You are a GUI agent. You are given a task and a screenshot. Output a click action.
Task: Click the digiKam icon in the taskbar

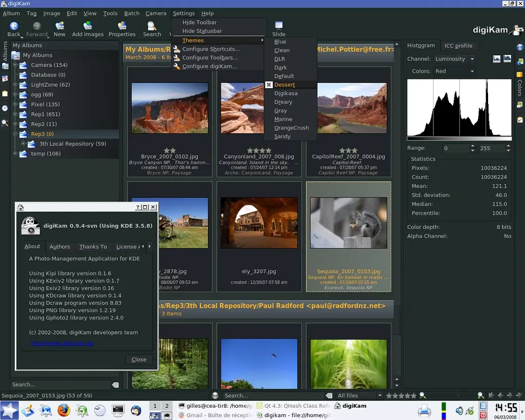tap(338, 406)
